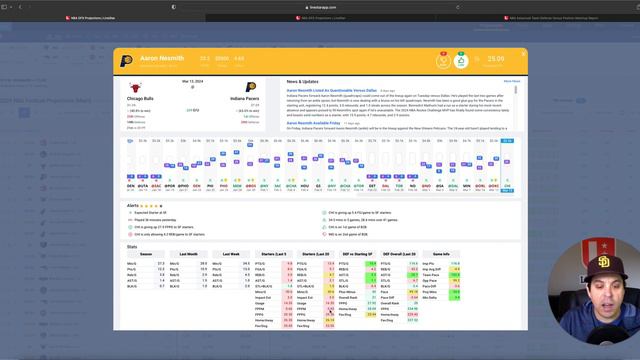Switch to first NBA DFS Projections browser tab

click(91, 18)
